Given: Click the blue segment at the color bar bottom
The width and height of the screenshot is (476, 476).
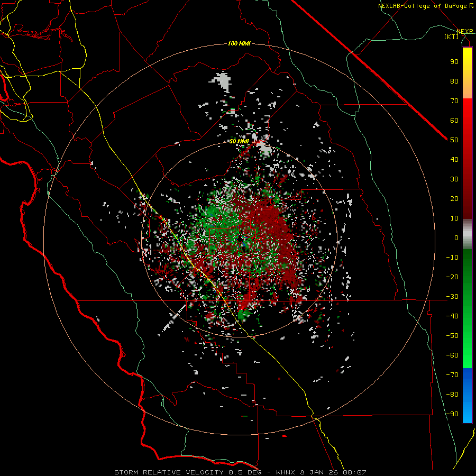Looking at the screenshot, I should click(x=467, y=396).
